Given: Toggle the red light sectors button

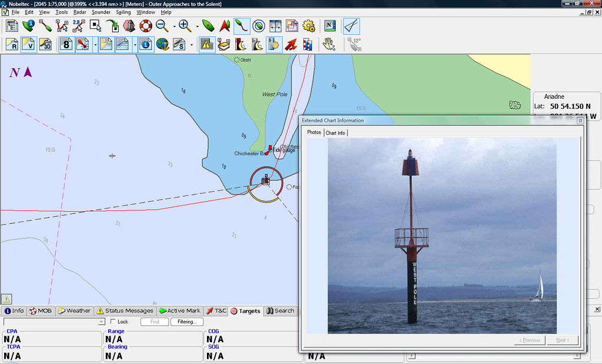Looking at the screenshot, I should click(82, 45).
